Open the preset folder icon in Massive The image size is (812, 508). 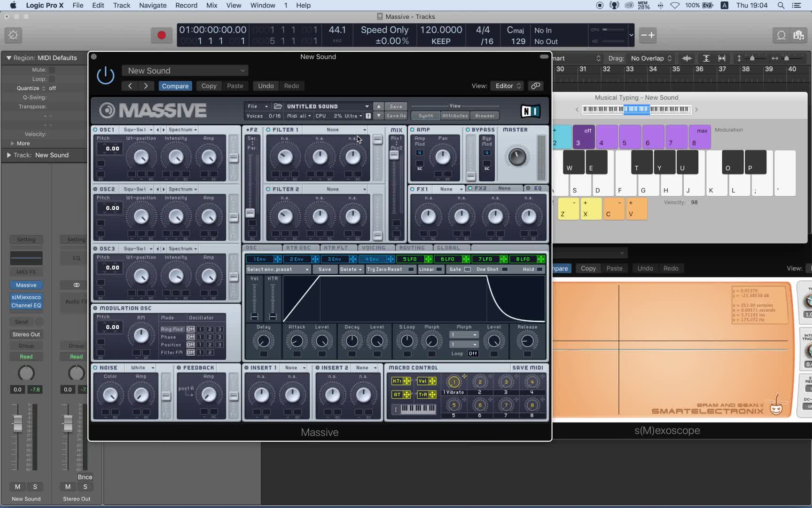(278, 106)
